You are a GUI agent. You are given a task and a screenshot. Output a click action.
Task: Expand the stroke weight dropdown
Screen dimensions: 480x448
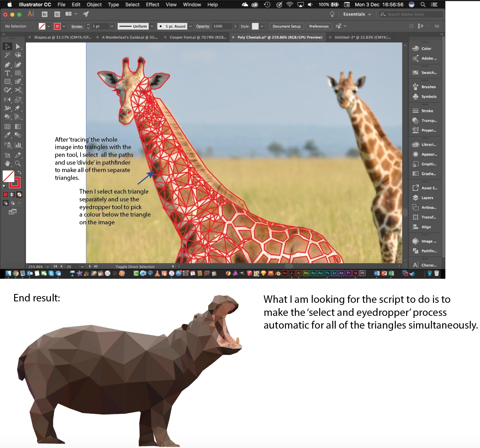[112, 26]
